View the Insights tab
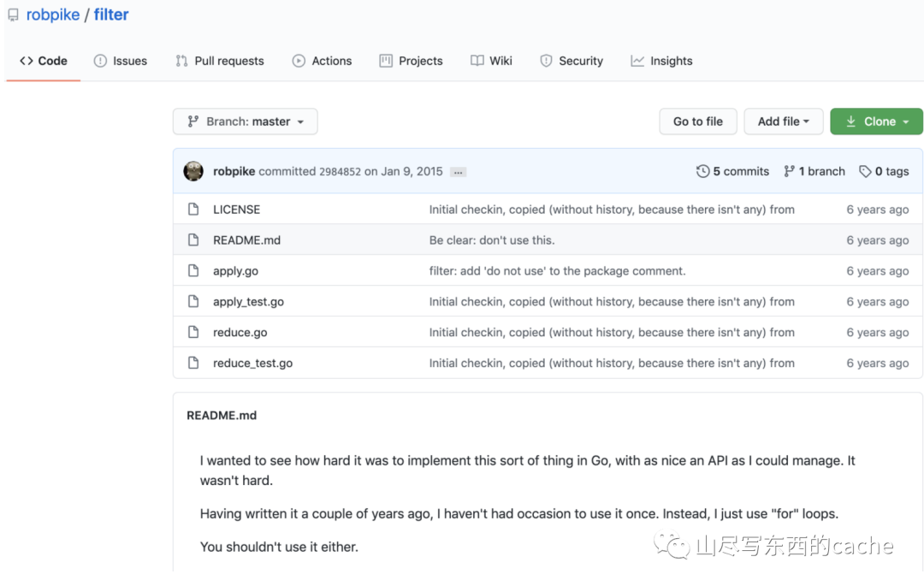924x586 pixels. tap(661, 61)
